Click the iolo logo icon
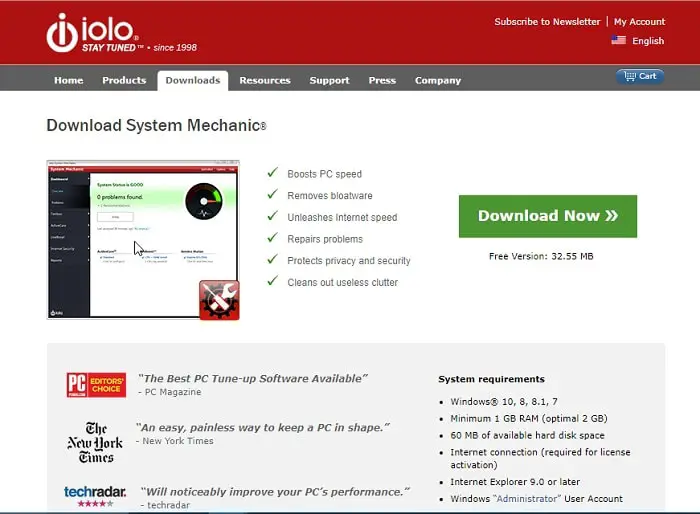700x514 pixels. 62,33
